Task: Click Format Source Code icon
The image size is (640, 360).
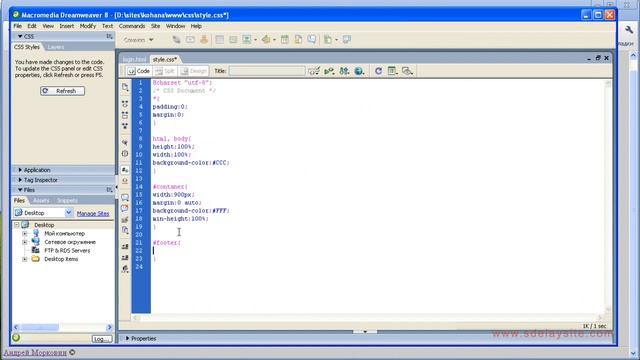Action: 125,269
